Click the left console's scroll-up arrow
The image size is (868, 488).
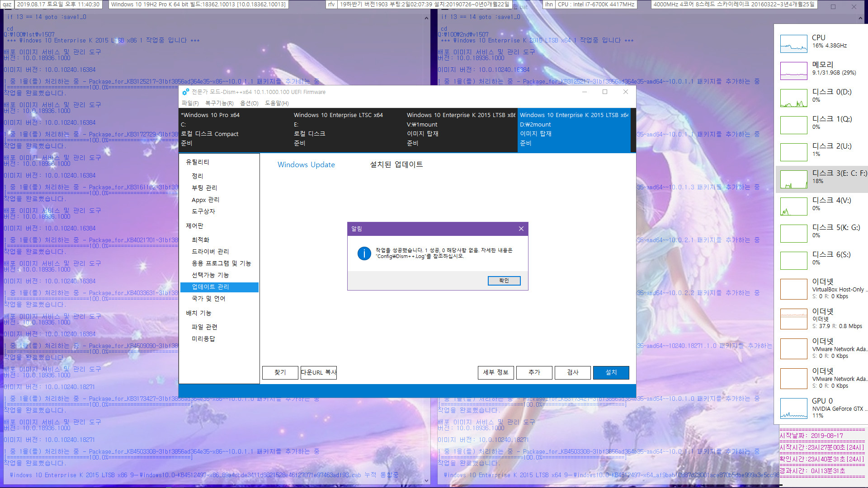coord(426,18)
